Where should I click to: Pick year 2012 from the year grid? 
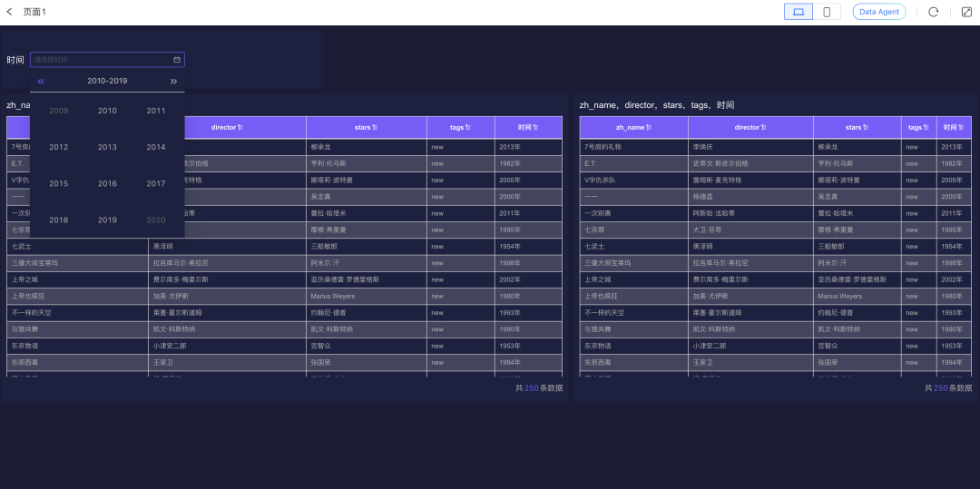point(59,147)
